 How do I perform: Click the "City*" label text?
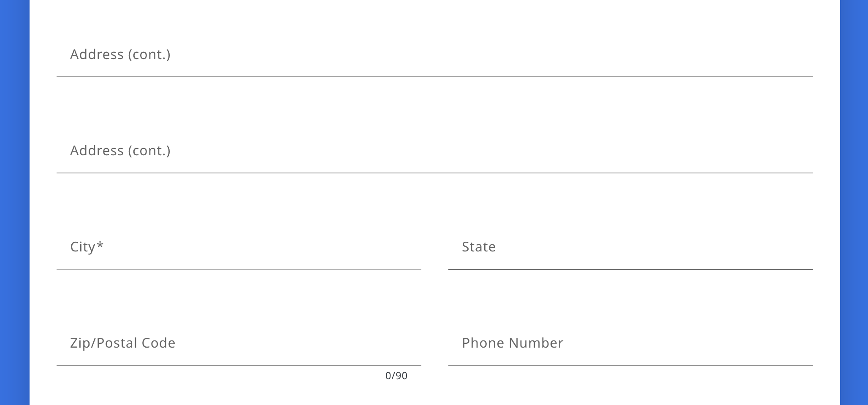(83, 247)
